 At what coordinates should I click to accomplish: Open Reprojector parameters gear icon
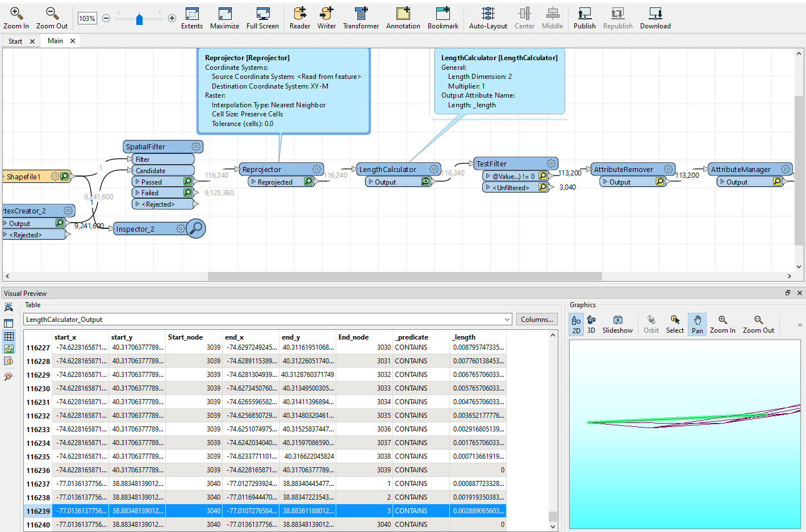click(317, 169)
